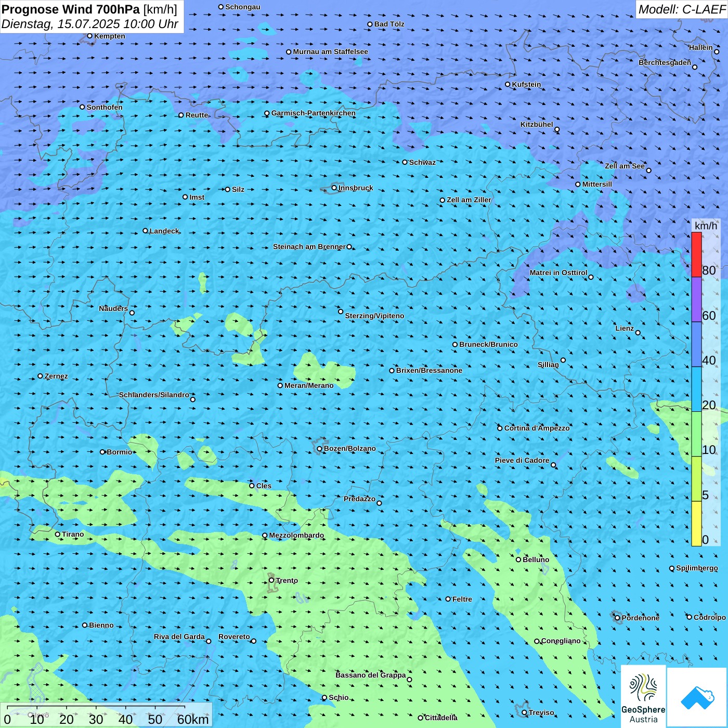The image size is (728, 728).
Task: Click the Schio location dot
Action: click(x=324, y=697)
